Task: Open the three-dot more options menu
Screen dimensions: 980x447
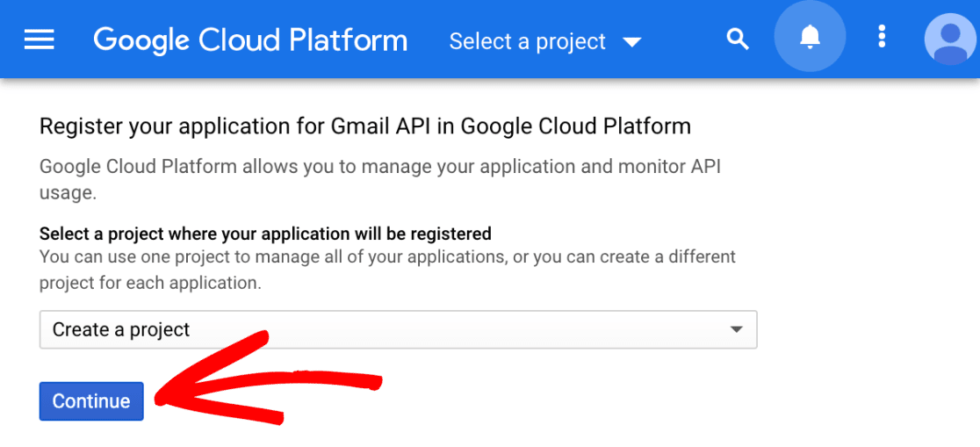Action: coord(882,37)
